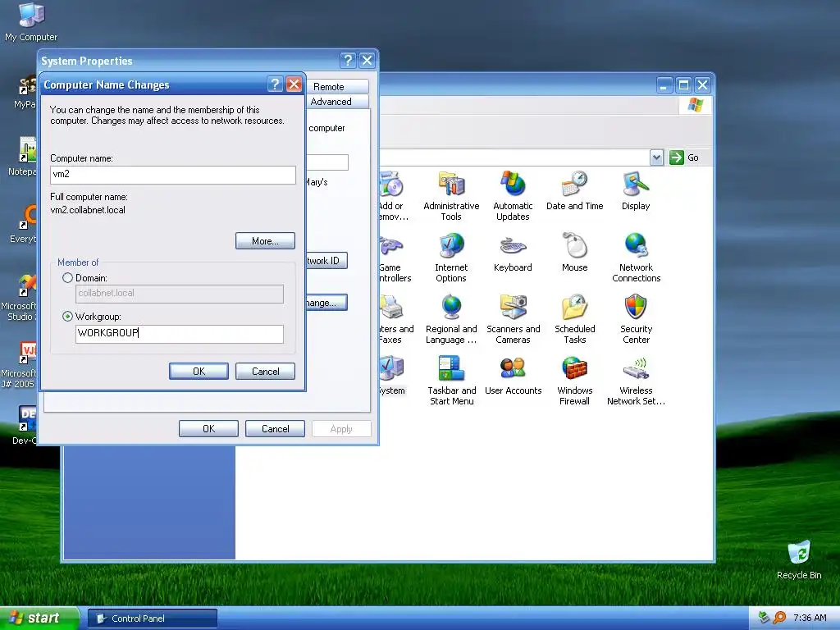Click the Network ID button
Image resolution: width=840 pixels, height=630 pixels.
coord(326,261)
